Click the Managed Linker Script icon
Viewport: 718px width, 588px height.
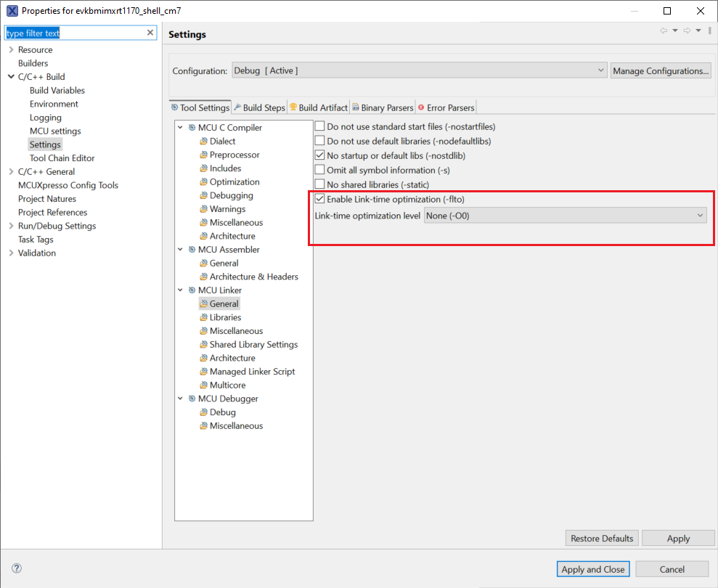(x=204, y=372)
